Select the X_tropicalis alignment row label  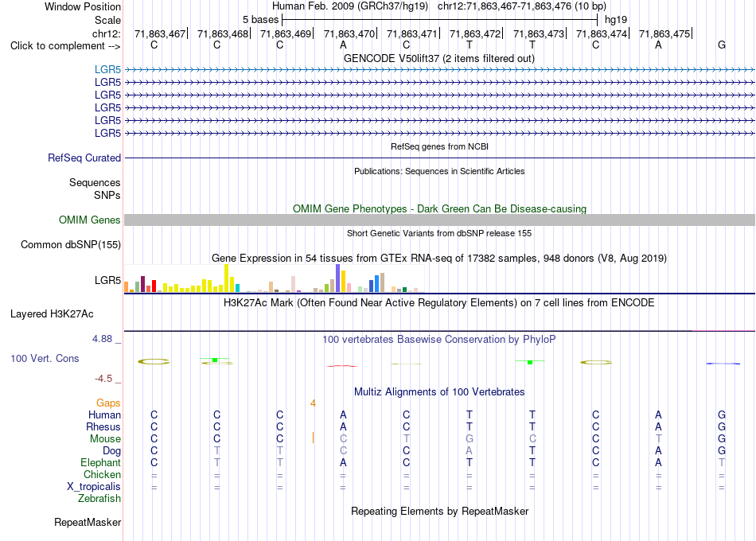(94, 487)
